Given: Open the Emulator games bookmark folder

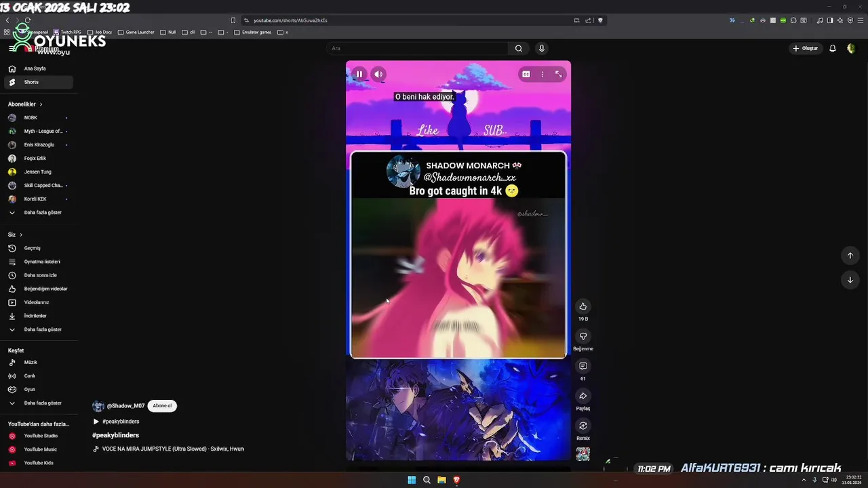Looking at the screenshot, I should 252,32.
